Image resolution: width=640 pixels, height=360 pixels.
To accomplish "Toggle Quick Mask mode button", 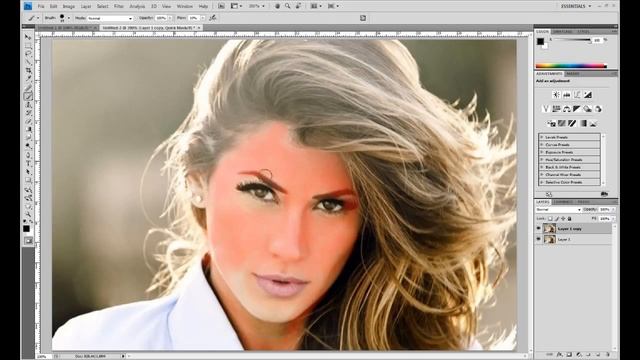I will pyautogui.click(x=28, y=241).
